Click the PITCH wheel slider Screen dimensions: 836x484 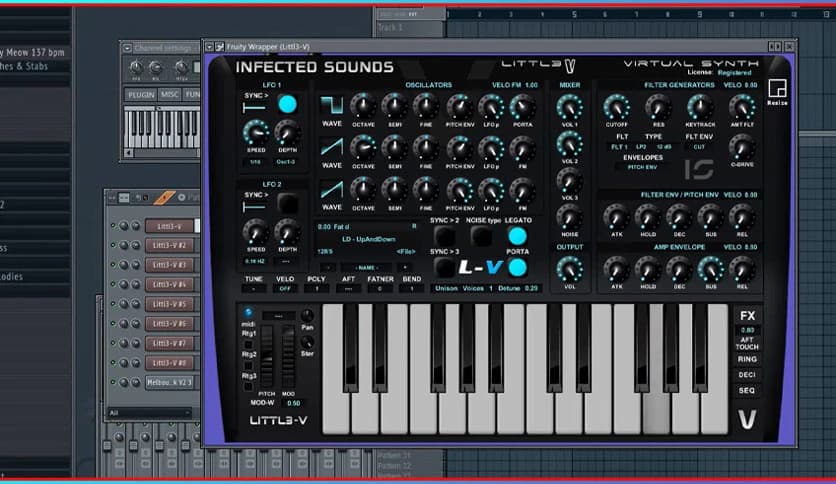point(267,357)
